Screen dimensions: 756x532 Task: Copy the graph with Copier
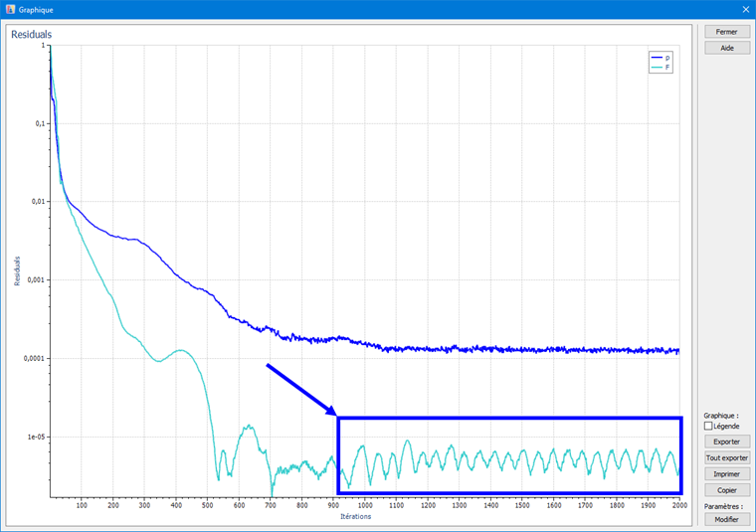[x=726, y=490]
